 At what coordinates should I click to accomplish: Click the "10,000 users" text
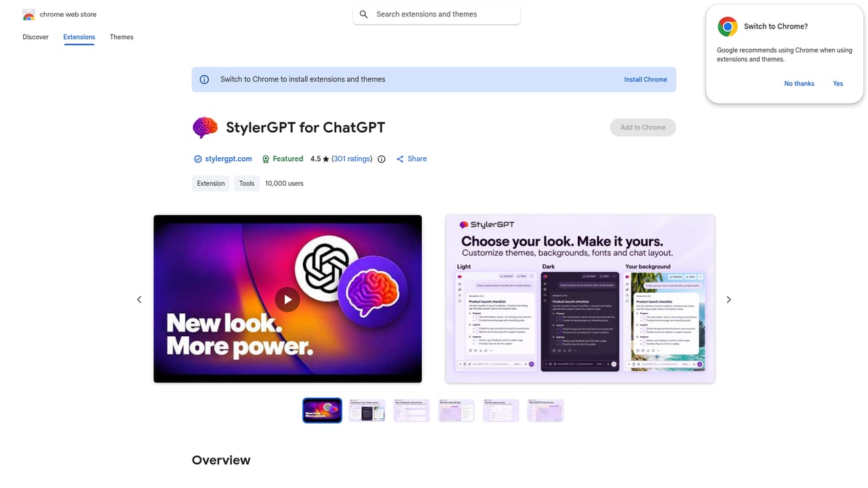284,184
